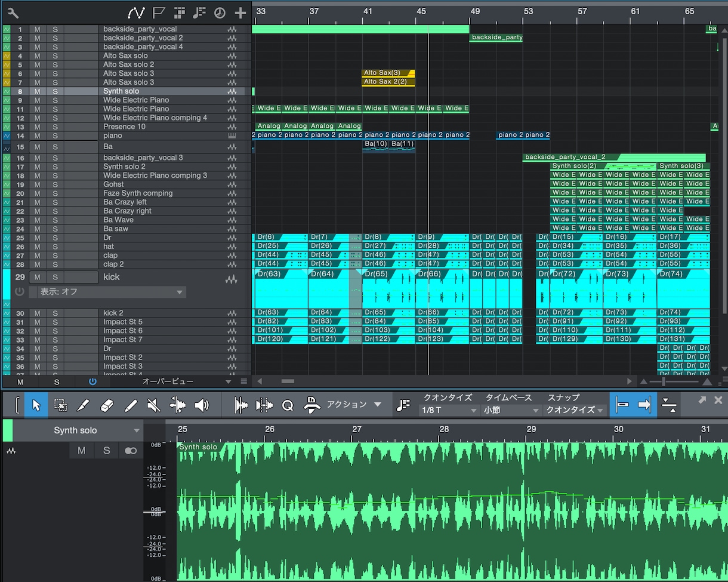Image resolution: width=728 pixels, height=582 pixels.
Task: Select the Wide Electric Piano comping 4 track
Action: [x=155, y=118]
